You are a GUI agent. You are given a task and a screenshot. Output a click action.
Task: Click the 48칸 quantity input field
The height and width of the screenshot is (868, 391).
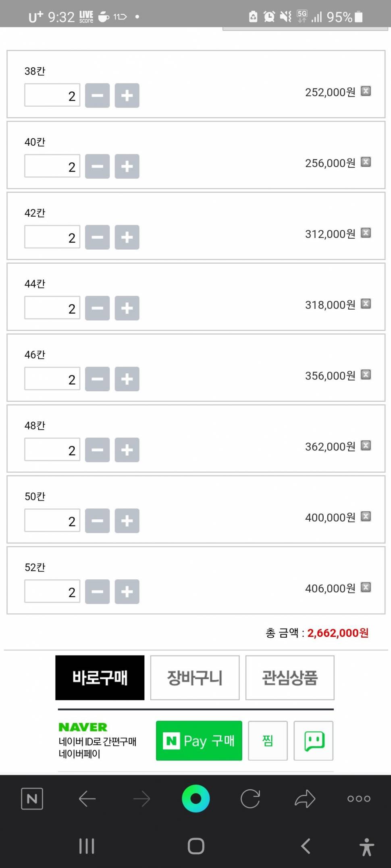(52, 450)
